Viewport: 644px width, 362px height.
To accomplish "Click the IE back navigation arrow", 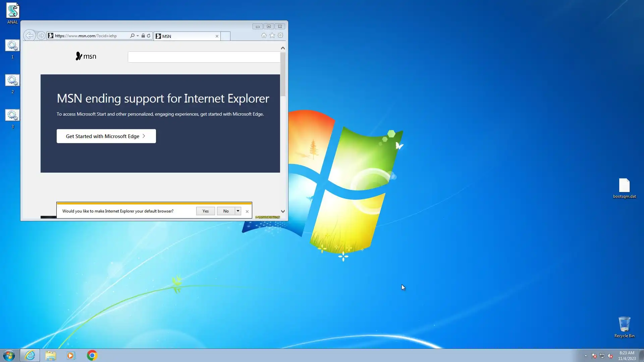I will click(30, 36).
